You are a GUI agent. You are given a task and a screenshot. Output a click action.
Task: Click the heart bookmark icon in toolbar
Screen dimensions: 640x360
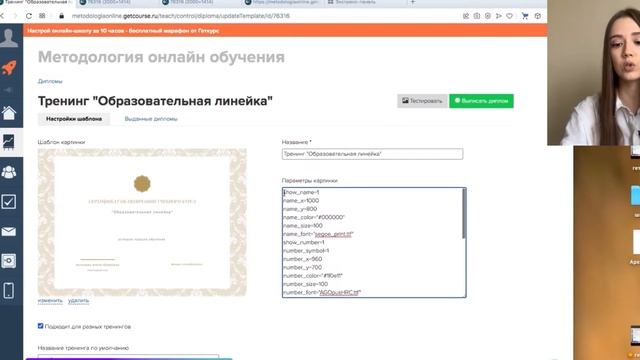pyautogui.click(x=509, y=16)
